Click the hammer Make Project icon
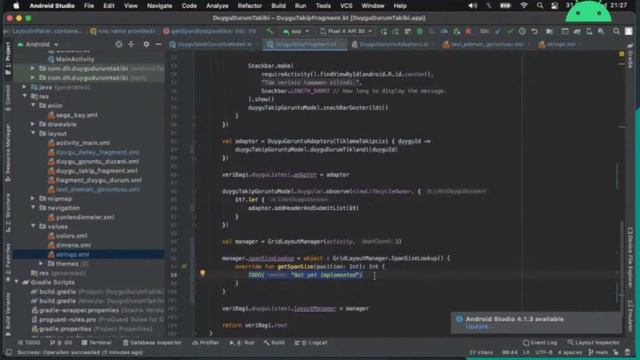The width and height of the screenshot is (640, 360). 270,31
